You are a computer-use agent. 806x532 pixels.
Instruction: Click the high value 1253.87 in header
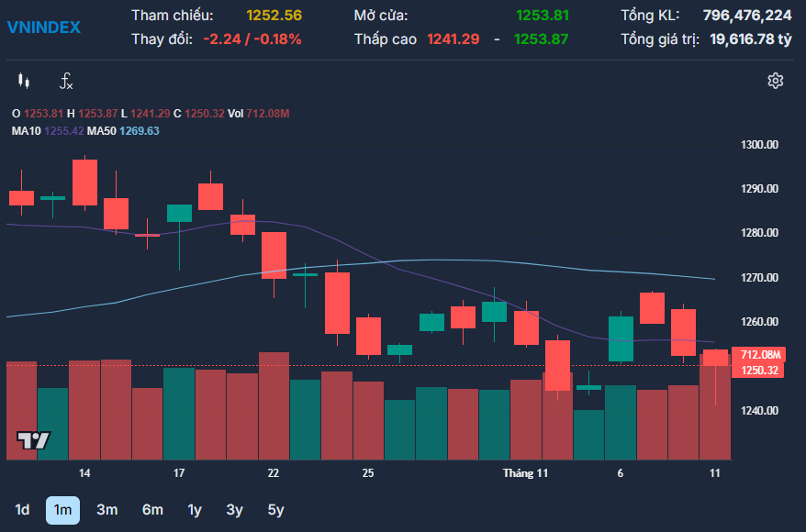click(x=542, y=39)
